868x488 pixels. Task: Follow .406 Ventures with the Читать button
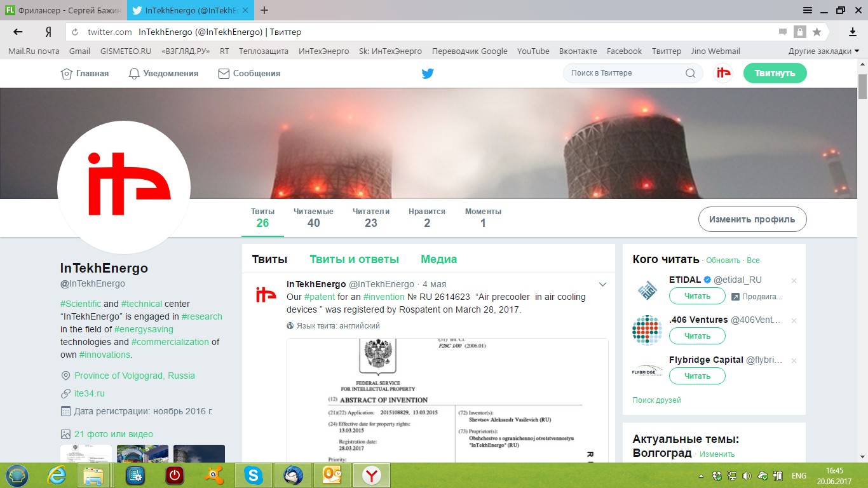tap(697, 336)
